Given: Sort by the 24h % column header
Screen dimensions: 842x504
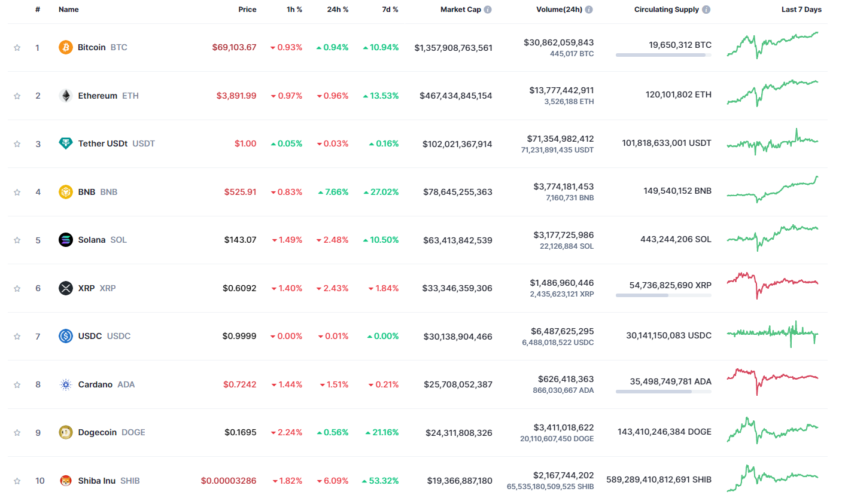Looking at the screenshot, I should pyautogui.click(x=338, y=10).
